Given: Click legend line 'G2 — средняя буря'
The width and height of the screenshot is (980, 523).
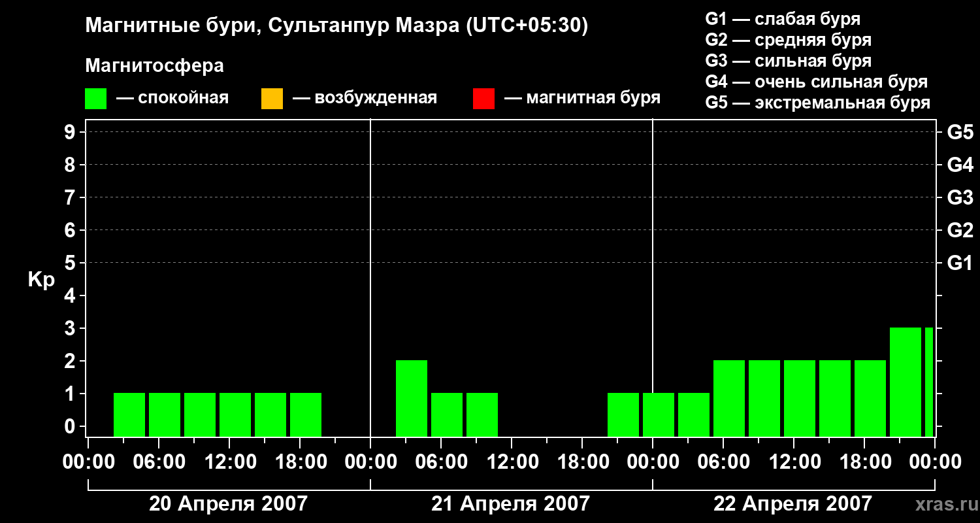Looking at the screenshot, I should point(788,39).
